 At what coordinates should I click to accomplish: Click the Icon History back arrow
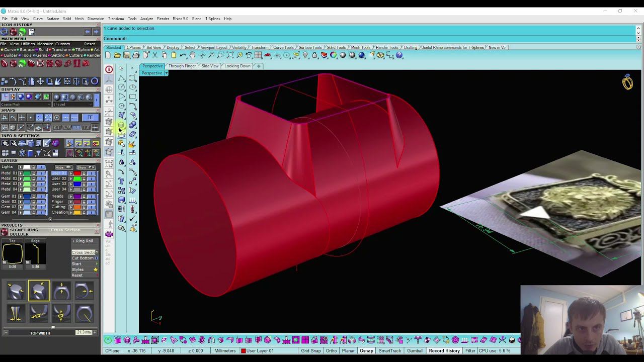[87, 32]
